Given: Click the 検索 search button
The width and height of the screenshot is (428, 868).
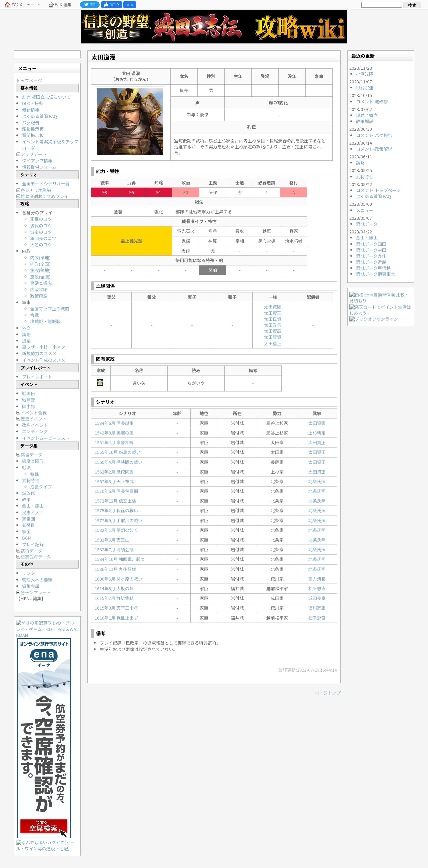Looking at the screenshot, I should click(x=412, y=5).
